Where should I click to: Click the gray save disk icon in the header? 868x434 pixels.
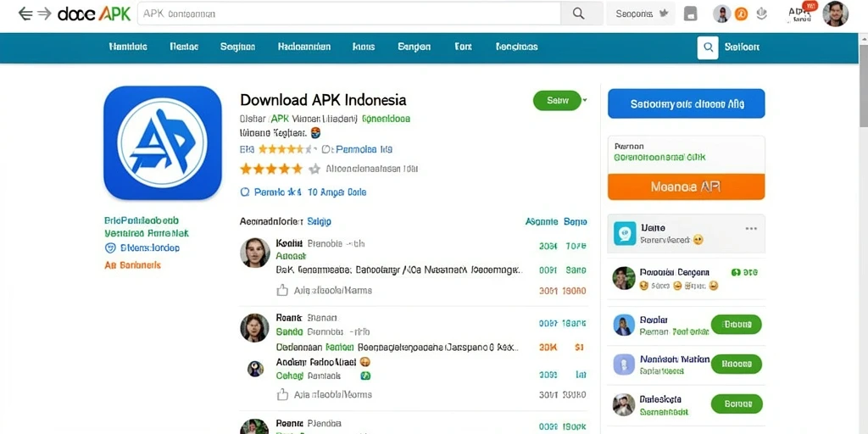click(x=690, y=14)
